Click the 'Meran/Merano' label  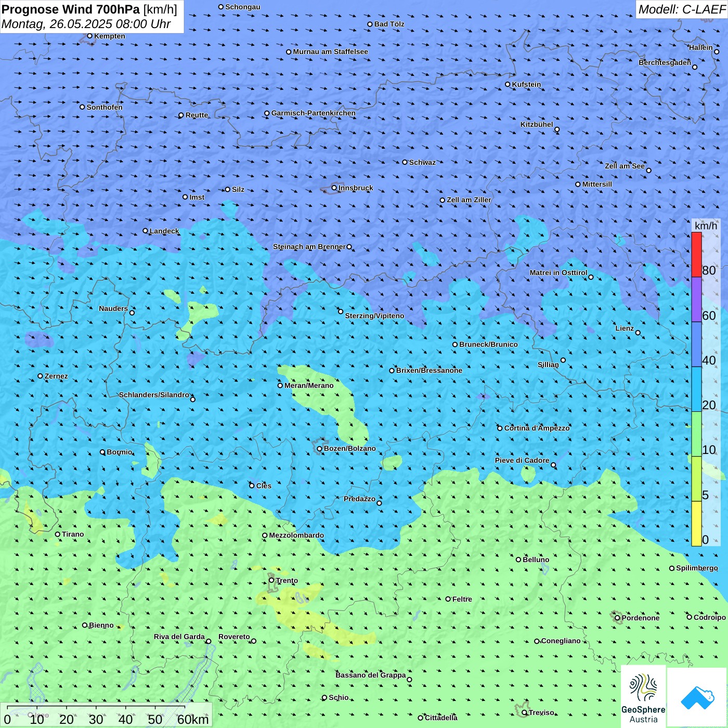[x=309, y=385]
